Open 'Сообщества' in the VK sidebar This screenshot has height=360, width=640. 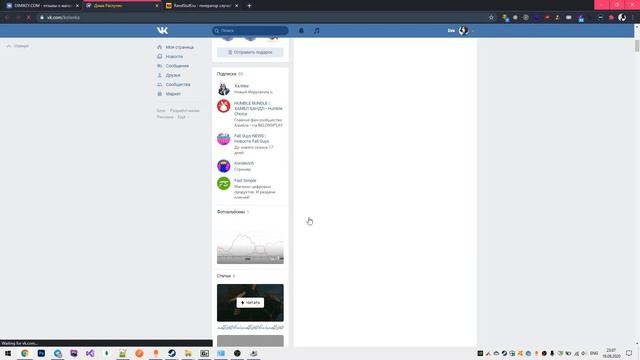tap(178, 85)
